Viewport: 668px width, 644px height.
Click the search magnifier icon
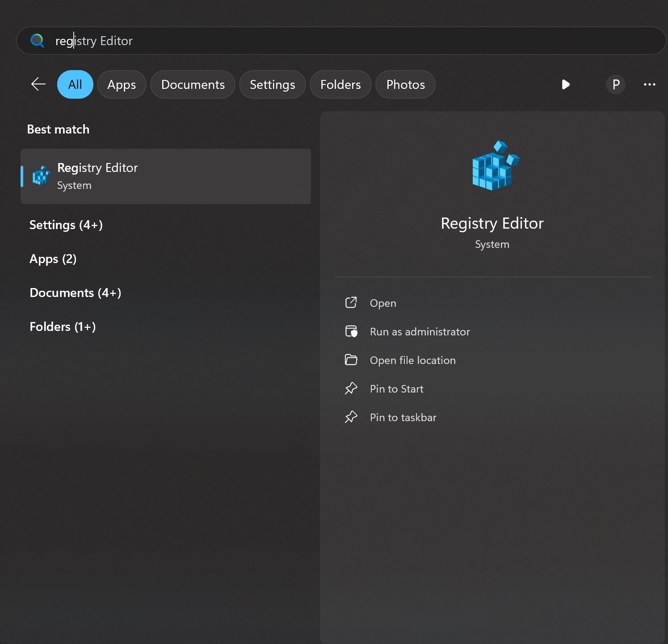[x=37, y=41]
